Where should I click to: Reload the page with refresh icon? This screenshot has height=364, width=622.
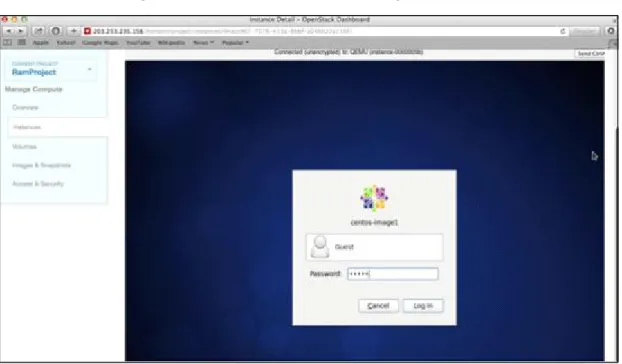tap(562, 31)
